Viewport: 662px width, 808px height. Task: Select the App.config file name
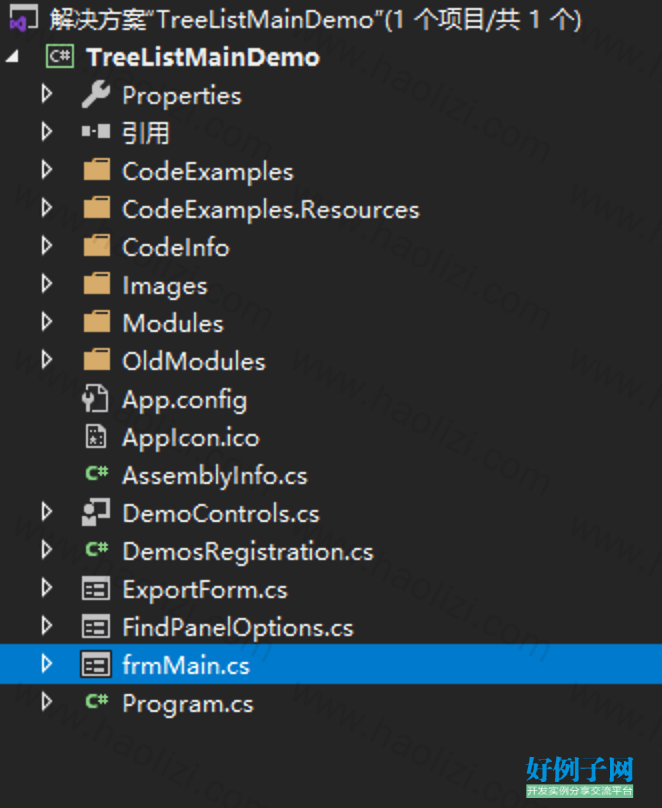click(184, 400)
